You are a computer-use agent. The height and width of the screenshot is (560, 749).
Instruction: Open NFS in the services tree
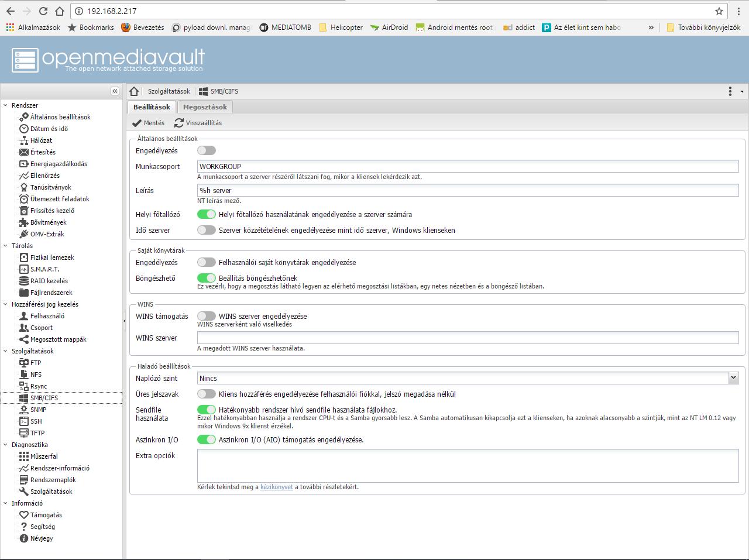(36, 375)
